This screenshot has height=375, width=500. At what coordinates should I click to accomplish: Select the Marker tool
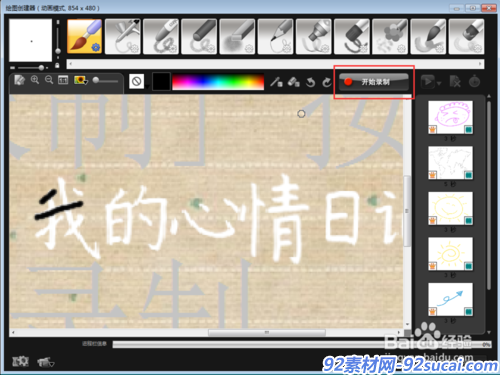click(x=314, y=36)
